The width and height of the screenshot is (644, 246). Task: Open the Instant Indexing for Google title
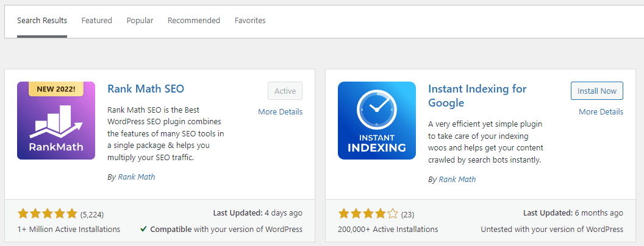[478, 96]
